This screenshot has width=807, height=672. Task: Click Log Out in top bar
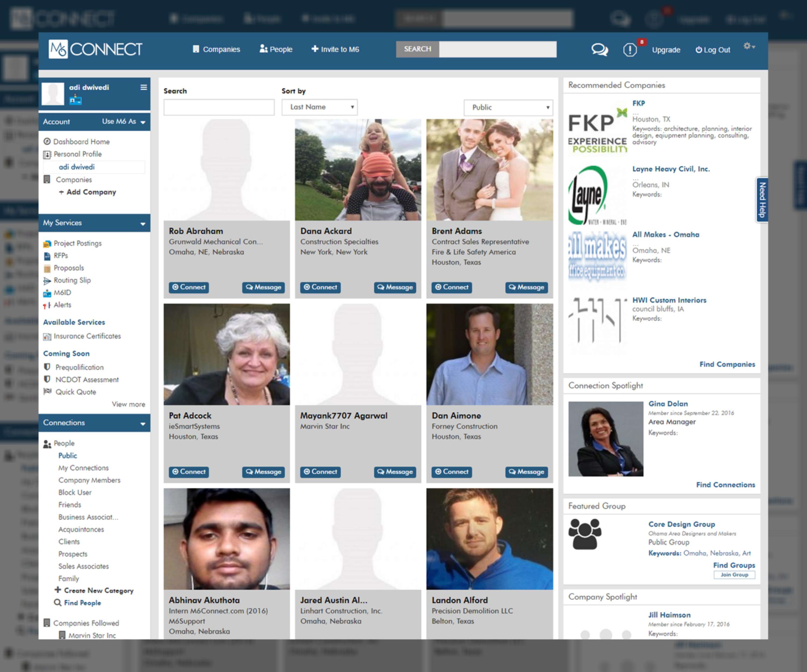pyautogui.click(x=713, y=50)
